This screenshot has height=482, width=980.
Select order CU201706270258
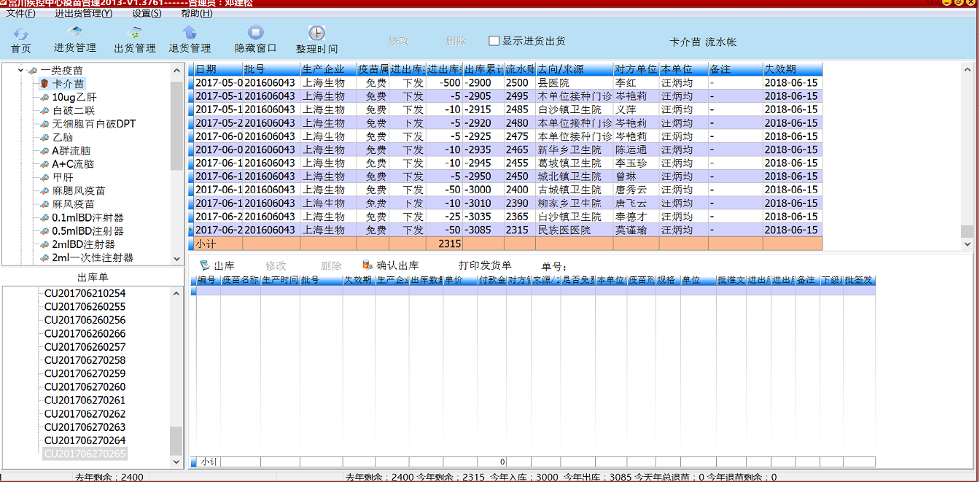(85, 360)
